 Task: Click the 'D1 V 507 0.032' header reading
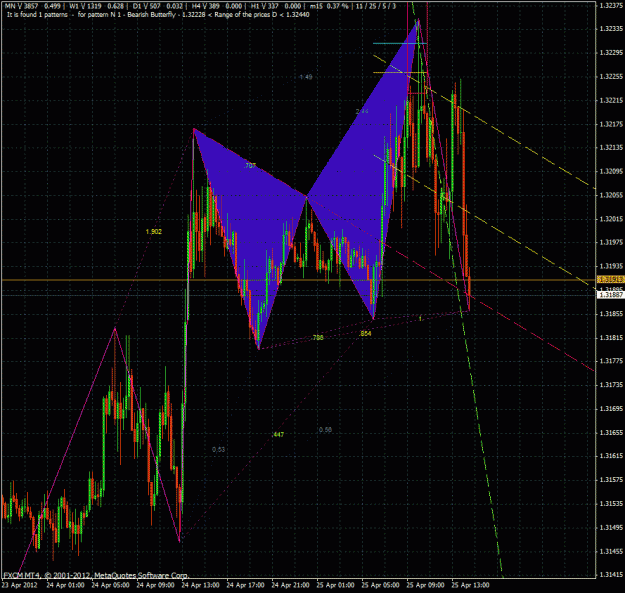coord(157,6)
